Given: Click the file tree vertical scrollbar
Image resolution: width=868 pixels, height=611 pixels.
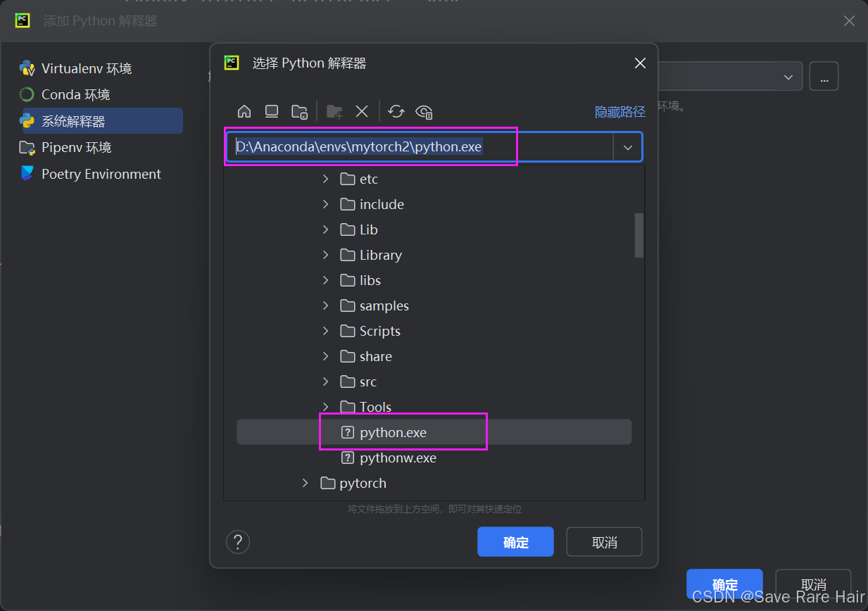Looking at the screenshot, I should coord(639,236).
